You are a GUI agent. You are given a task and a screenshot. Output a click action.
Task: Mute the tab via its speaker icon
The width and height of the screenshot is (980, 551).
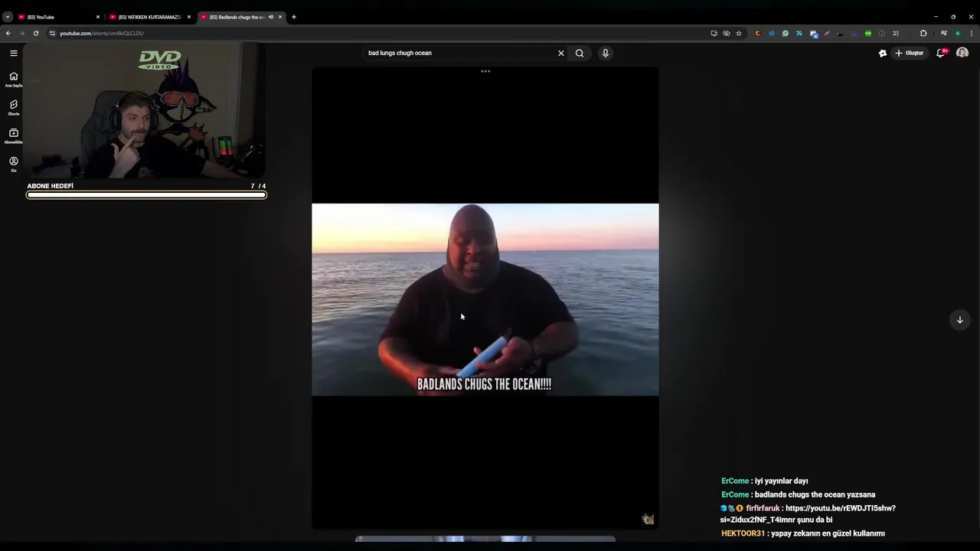tap(270, 17)
